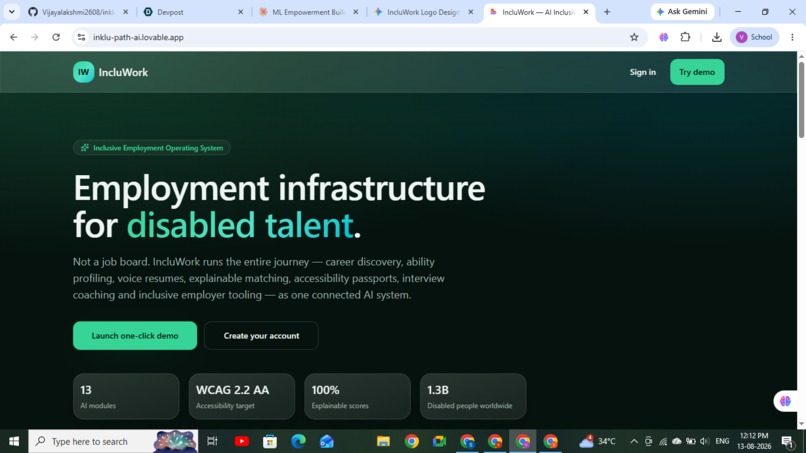Click the Try demo button
This screenshot has height=453, width=806.
(697, 72)
